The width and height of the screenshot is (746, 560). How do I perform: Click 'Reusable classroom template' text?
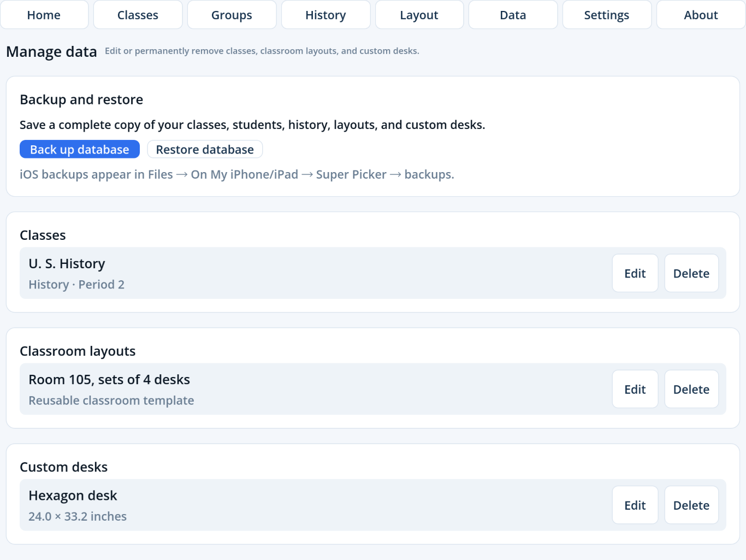tap(111, 400)
